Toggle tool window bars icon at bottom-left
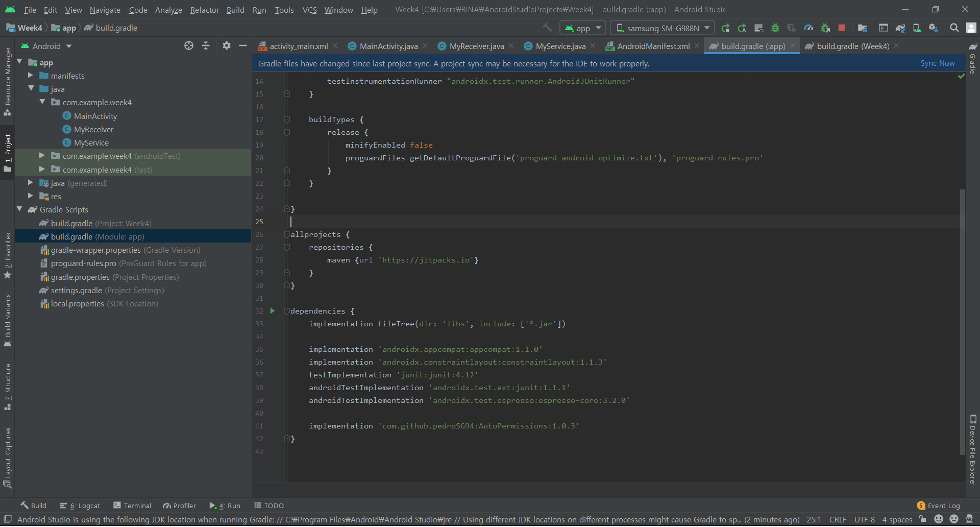Screen dimensions: 980x527 coord(8,519)
